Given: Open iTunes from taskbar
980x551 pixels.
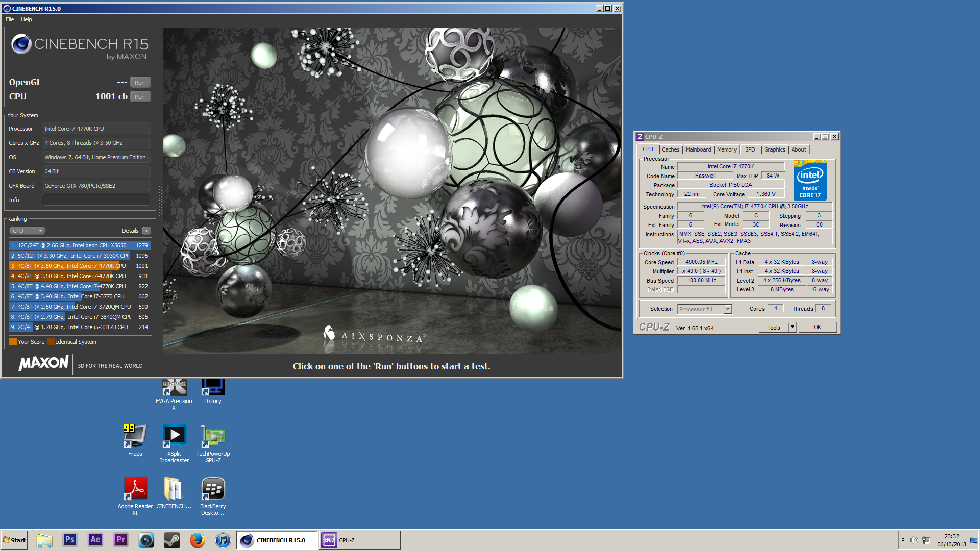Looking at the screenshot, I should pos(223,540).
